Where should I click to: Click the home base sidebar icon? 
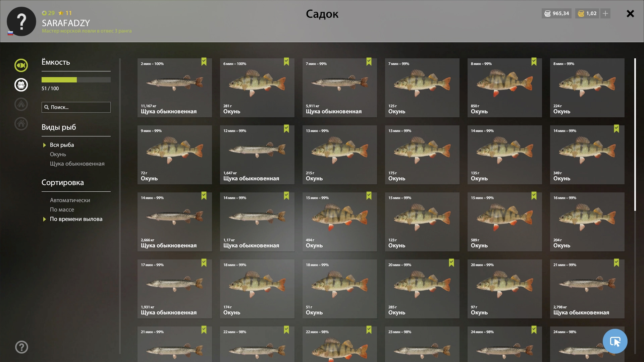[x=21, y=124]
